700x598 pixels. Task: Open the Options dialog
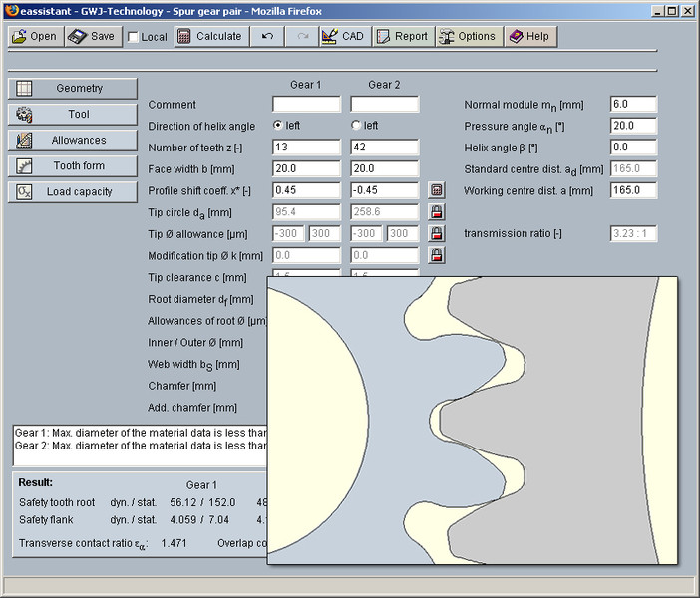point(466,36)
